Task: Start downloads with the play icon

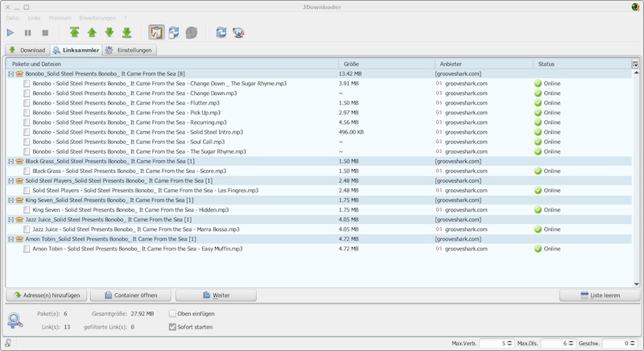Action: click(10, 32)
